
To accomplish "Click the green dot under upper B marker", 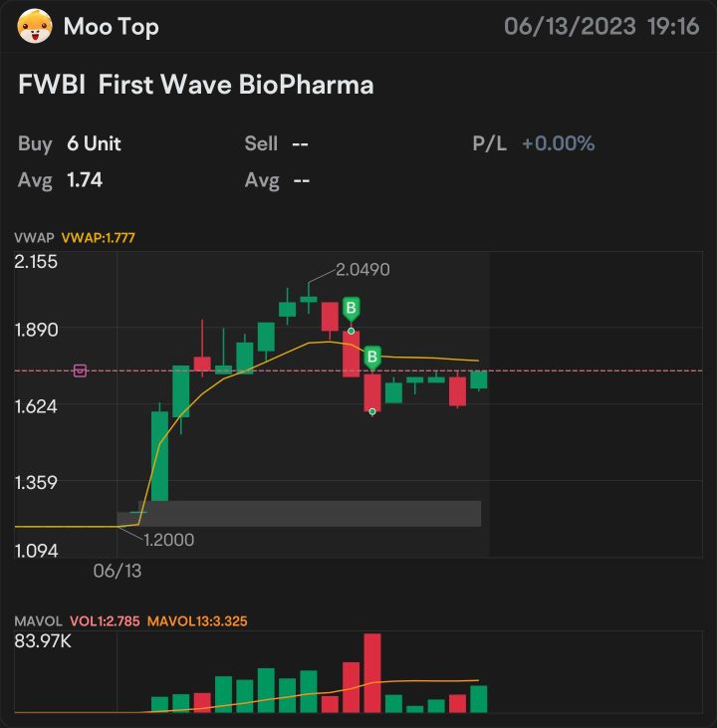I will coord(352,331).
